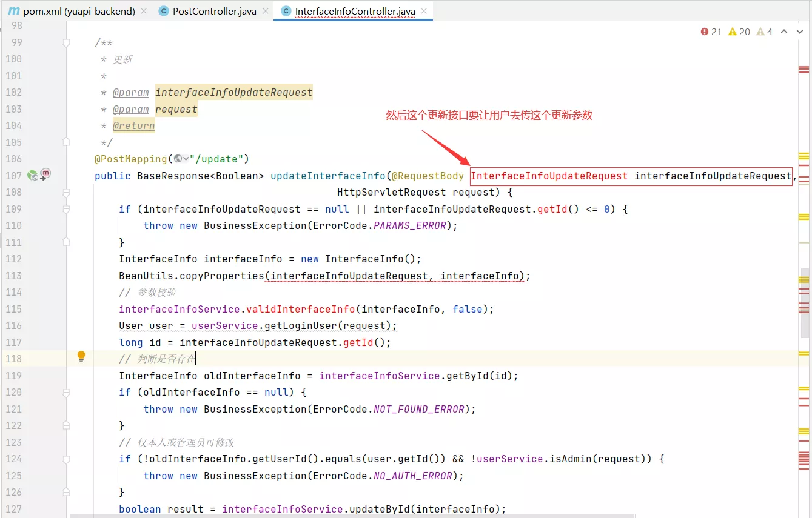
Task: Collapse the method body fold at line 108
Action: (x=66, y=192)
